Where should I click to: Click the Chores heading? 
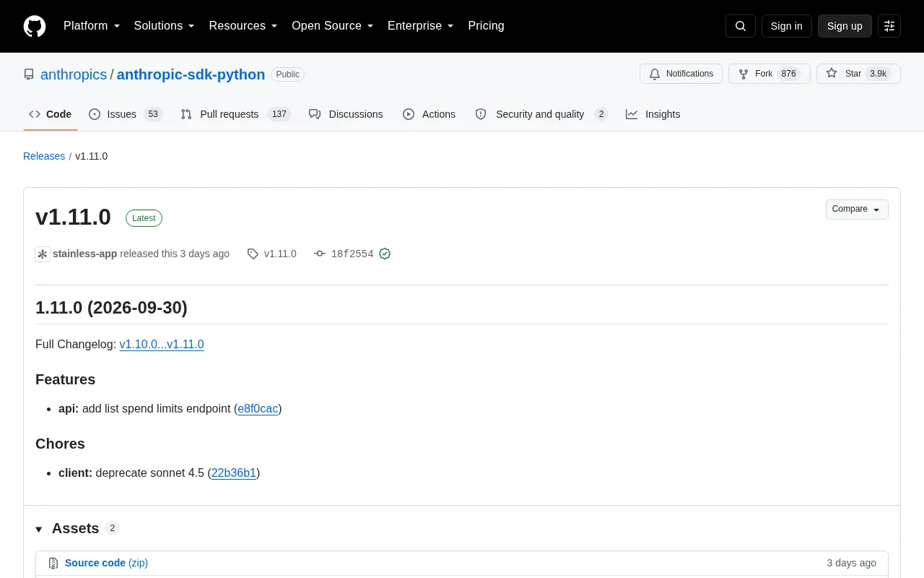point(60,444)
